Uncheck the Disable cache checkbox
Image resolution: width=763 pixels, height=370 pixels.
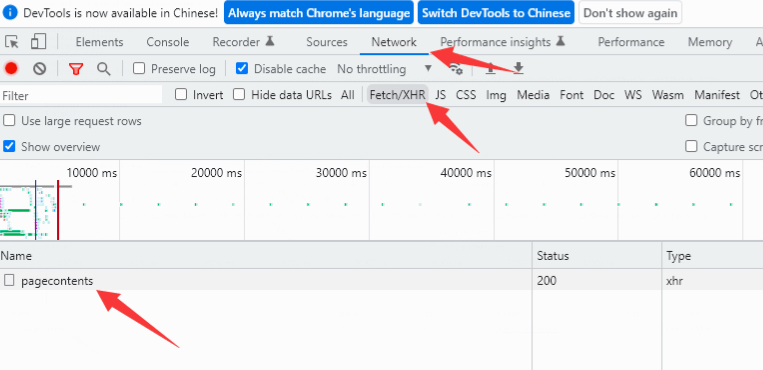coord(242,68)
